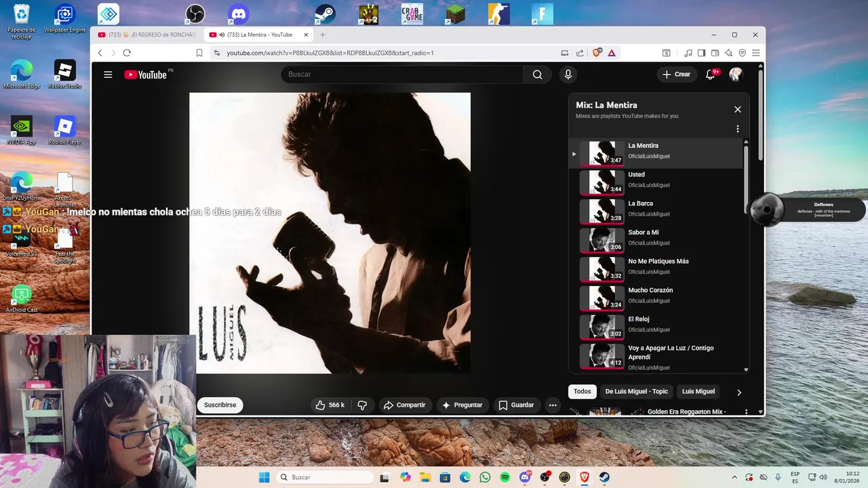Open Brave Rewards triangle icon
The width and height of the screenshot is (868, 488).
(612, 53)
